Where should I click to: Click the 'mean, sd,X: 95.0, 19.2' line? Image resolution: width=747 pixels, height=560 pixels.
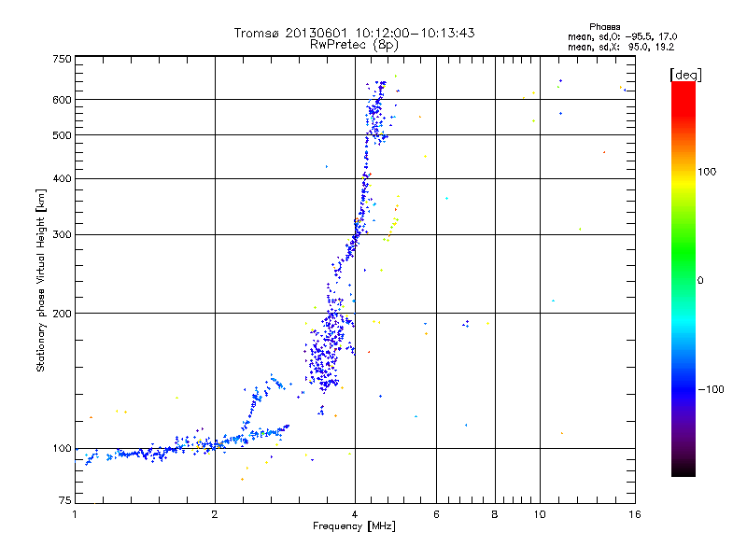point(621,47)
